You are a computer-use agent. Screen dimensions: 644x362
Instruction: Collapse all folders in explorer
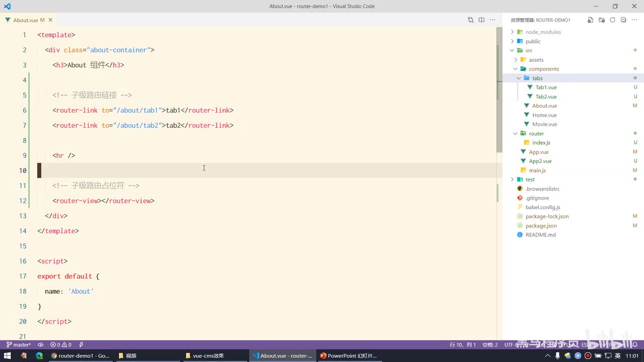point(623,20)
